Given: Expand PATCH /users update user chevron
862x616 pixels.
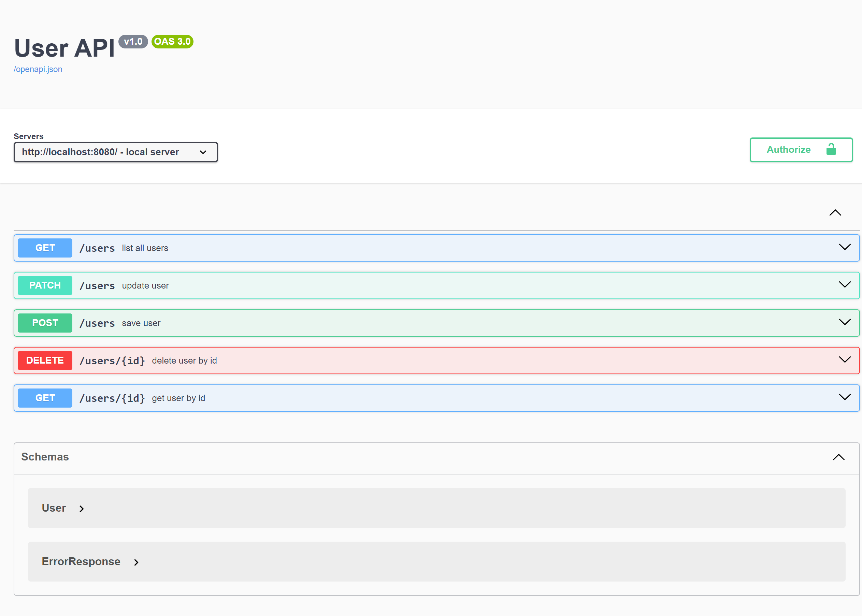Looking at the screenshot, I should coord(845,284).
